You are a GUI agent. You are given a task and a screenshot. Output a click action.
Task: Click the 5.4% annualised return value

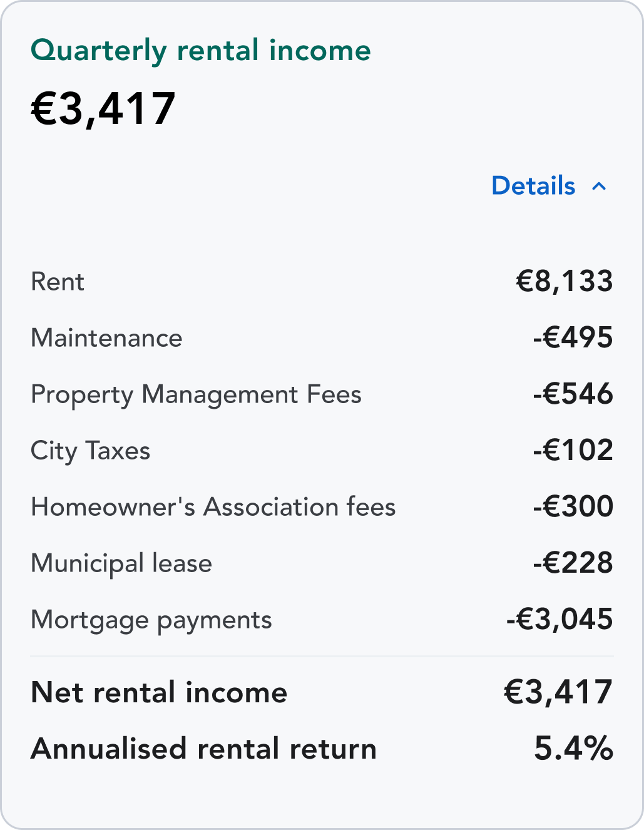coord(573,749)
